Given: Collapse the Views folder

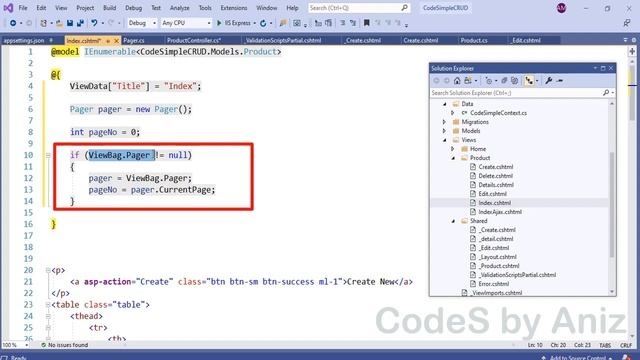Looking at the screenshot, I should [x=445, y=140].
